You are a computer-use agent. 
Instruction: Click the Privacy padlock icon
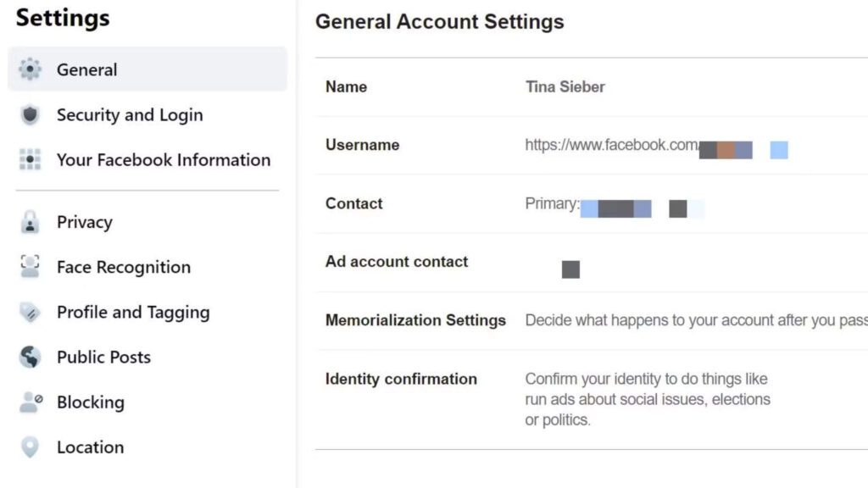click(x=31, y=222)
